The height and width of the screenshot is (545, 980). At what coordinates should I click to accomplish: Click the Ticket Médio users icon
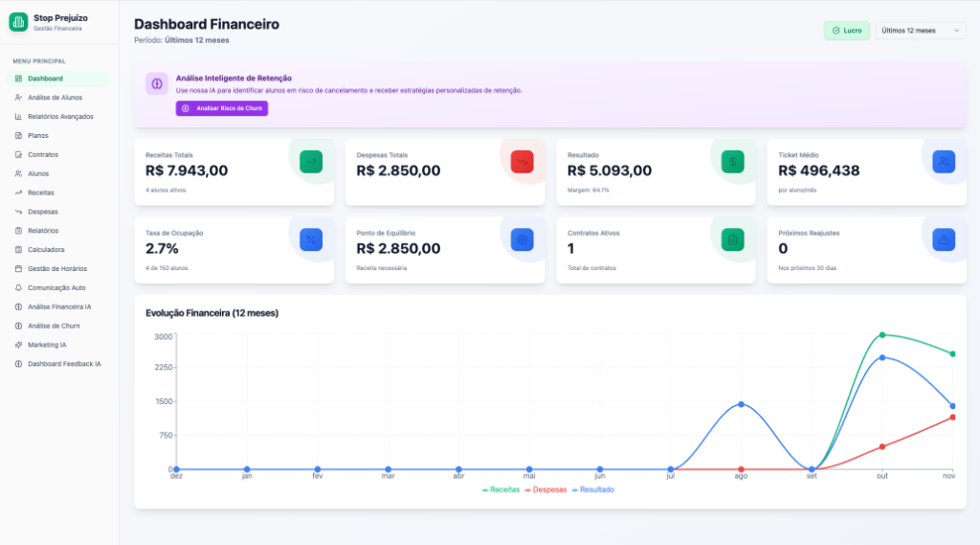pyautogui.click(x=944, y=162)
